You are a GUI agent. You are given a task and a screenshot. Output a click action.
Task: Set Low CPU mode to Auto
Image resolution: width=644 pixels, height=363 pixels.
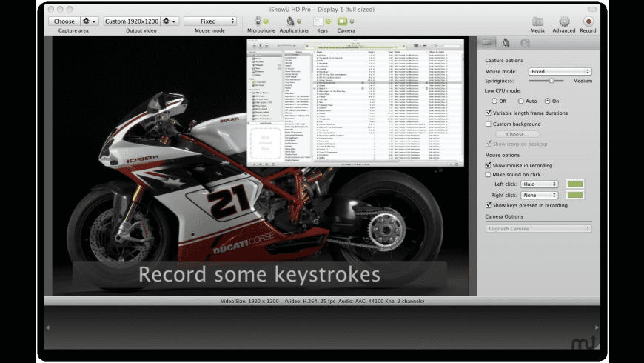coord(521,101)
